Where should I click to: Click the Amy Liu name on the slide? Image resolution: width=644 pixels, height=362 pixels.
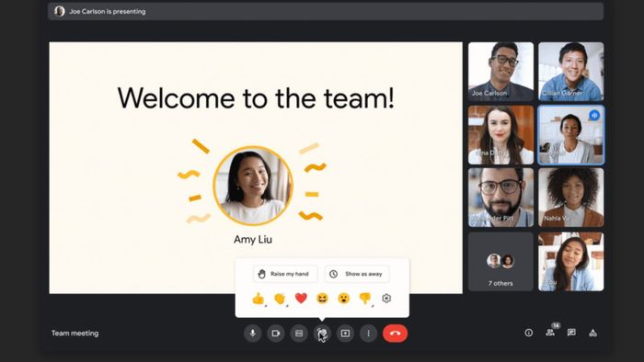click(253, 240)
